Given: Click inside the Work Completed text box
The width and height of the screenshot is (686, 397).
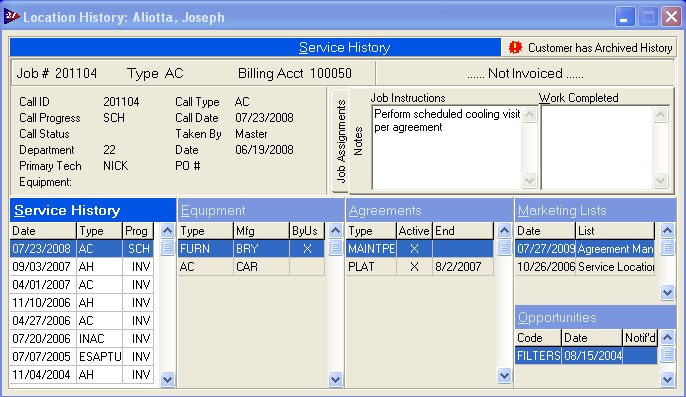Looking at the screenshot, I should click(x=598, y=148).
